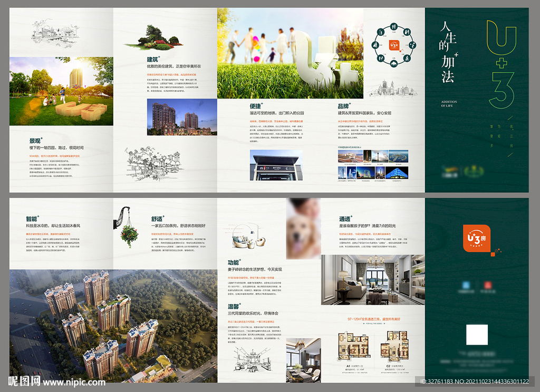The image size is (540, 392).
Task: Click the white QR code placeholder square
Action: [477, 335]
